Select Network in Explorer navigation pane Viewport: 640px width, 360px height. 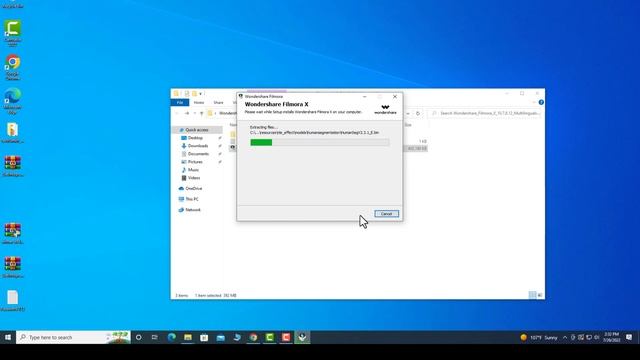[x=193, y=210]
